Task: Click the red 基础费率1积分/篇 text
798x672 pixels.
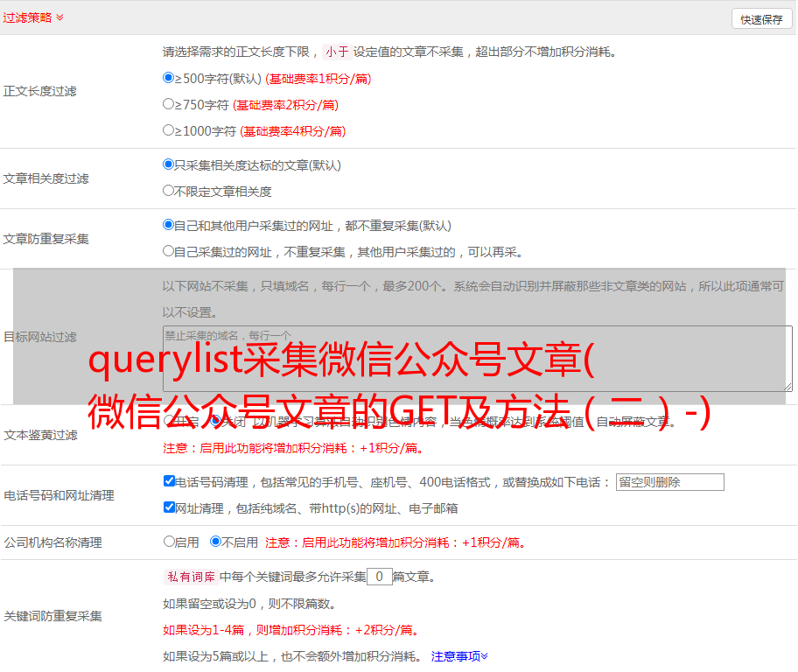Action: [318, 79]
